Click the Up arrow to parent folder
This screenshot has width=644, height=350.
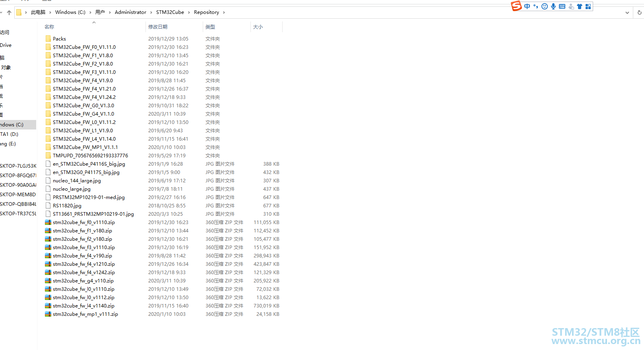(x=9, y=12)
